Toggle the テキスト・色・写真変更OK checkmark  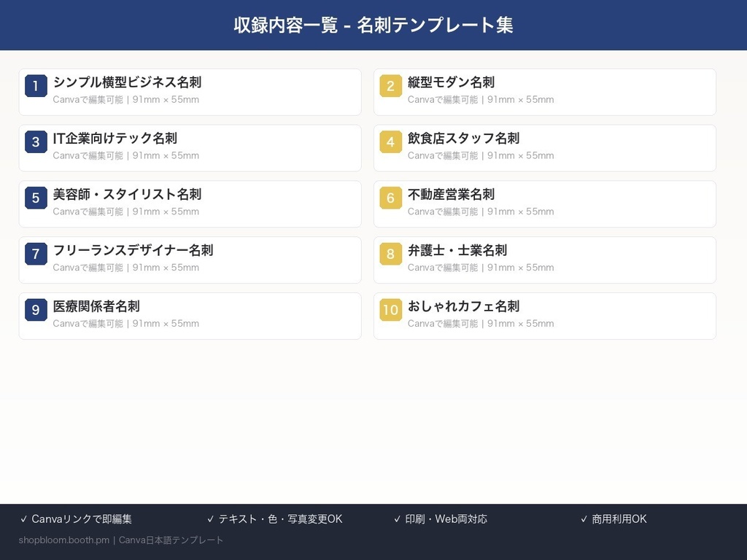coord(212,518)
